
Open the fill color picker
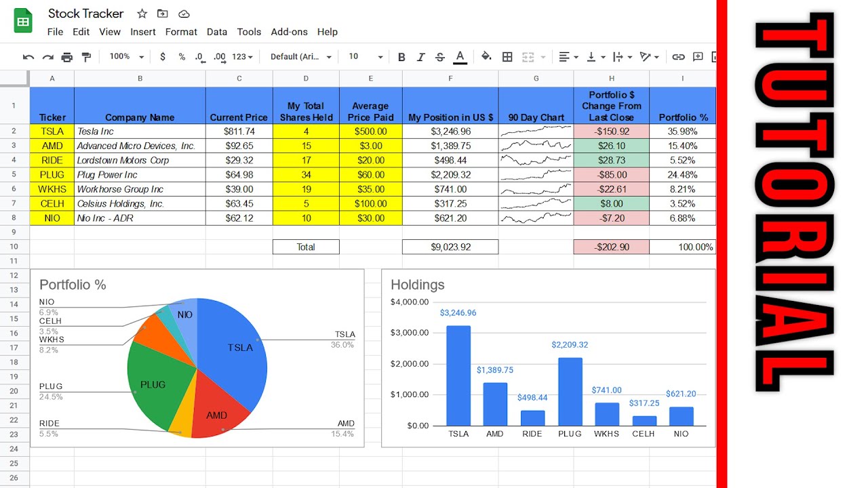(486, 57)
